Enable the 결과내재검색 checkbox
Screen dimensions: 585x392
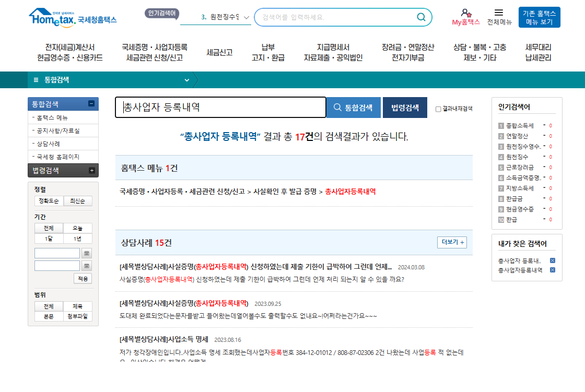(x=437, y=108)
